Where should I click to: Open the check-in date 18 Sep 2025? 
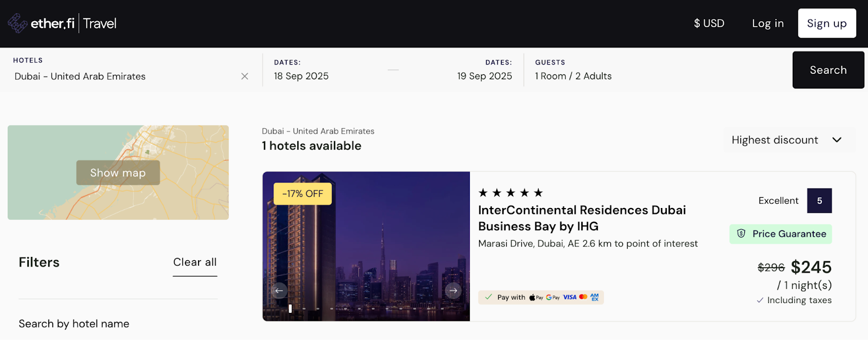pos(301,76)
